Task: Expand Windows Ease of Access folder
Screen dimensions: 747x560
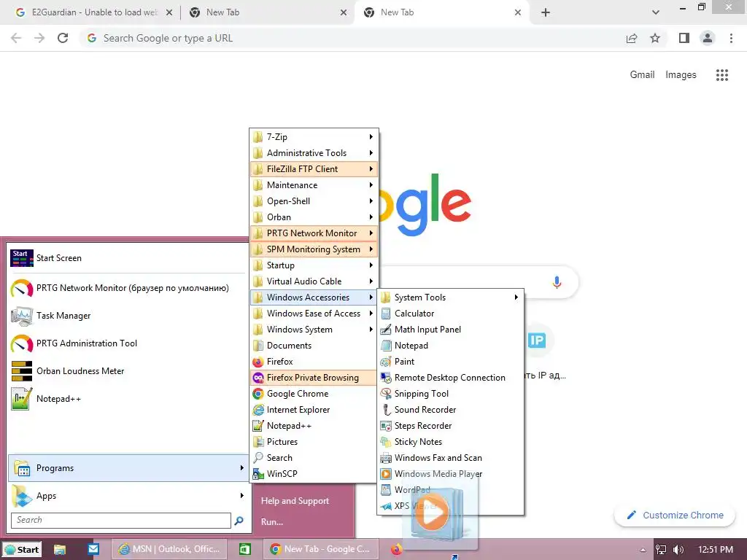Action: coord(314,314)
